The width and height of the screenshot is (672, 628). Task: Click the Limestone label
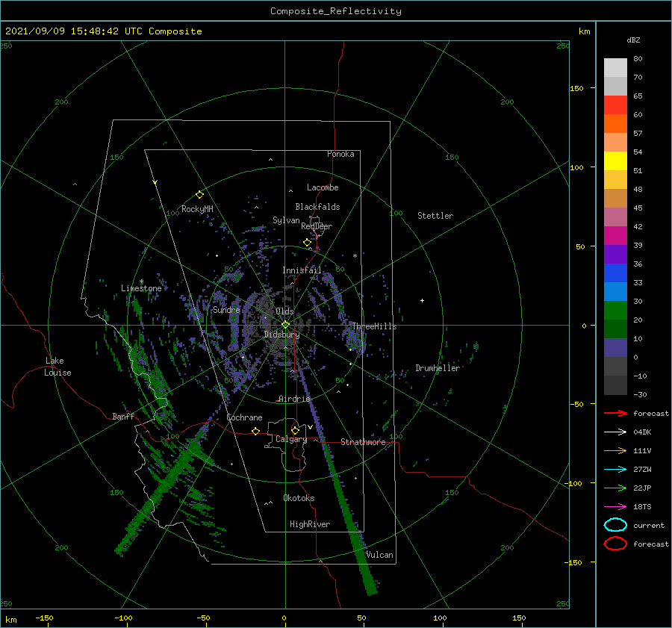coord(141,288)
